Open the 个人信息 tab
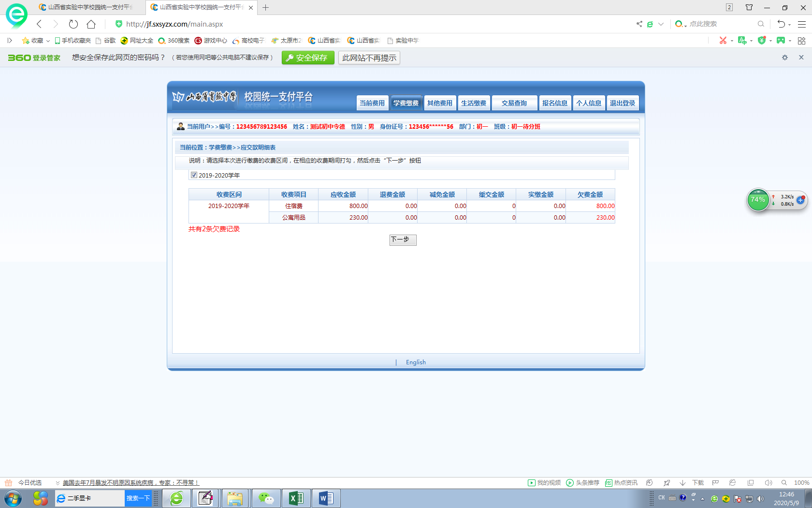This screenshot has height=508, width=812. (589, 103)
